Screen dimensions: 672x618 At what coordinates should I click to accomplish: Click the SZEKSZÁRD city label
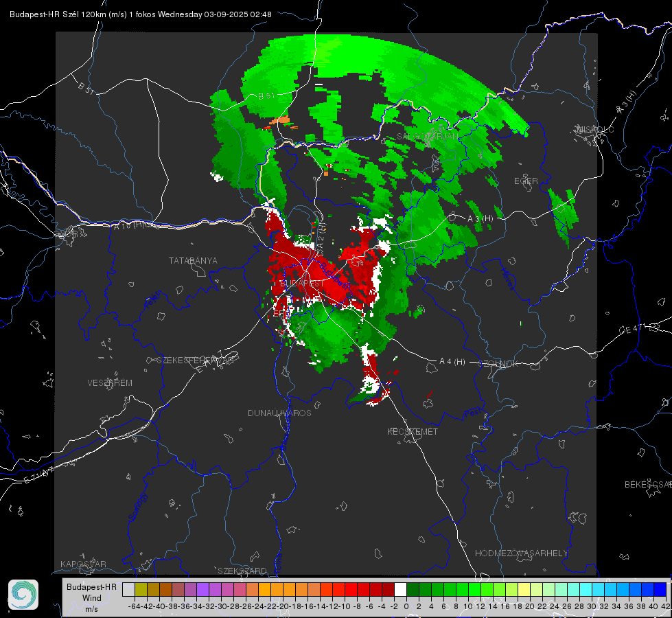click(x=242, y=571)
